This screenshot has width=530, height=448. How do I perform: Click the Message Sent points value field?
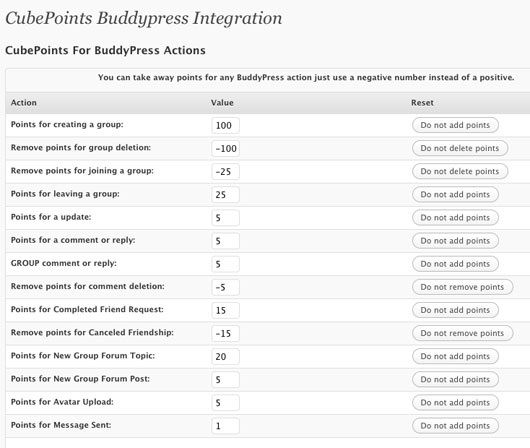pos(225,426)
